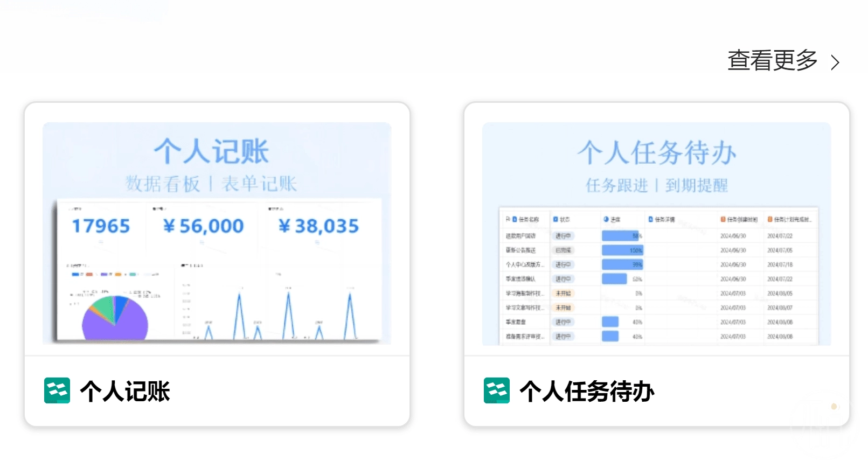
Task: Click the 任务创建时间 column header icon
Action: click(x=723, y=219)
